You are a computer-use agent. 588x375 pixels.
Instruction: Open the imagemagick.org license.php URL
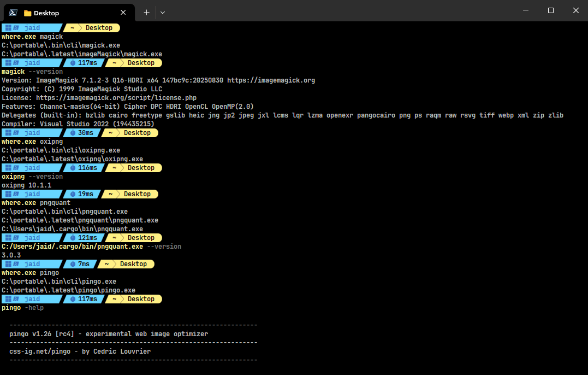coord(116,98)
